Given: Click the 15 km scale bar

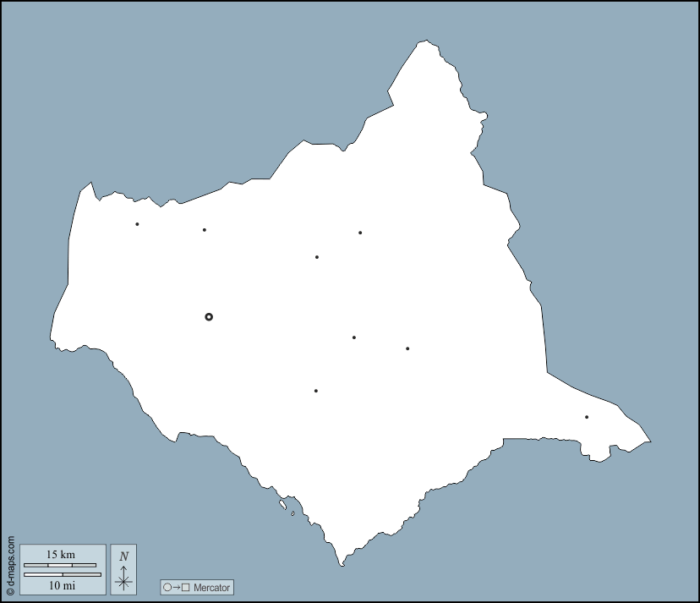Looking at the screenshot, I should click(x=59, y=565).
